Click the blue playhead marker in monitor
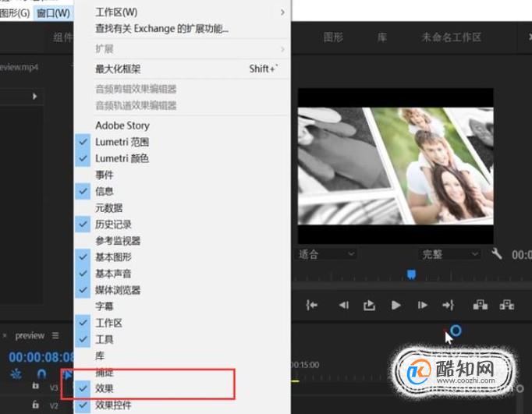Image resolution: width=532 pixels, height=414 pixels. 412,274
